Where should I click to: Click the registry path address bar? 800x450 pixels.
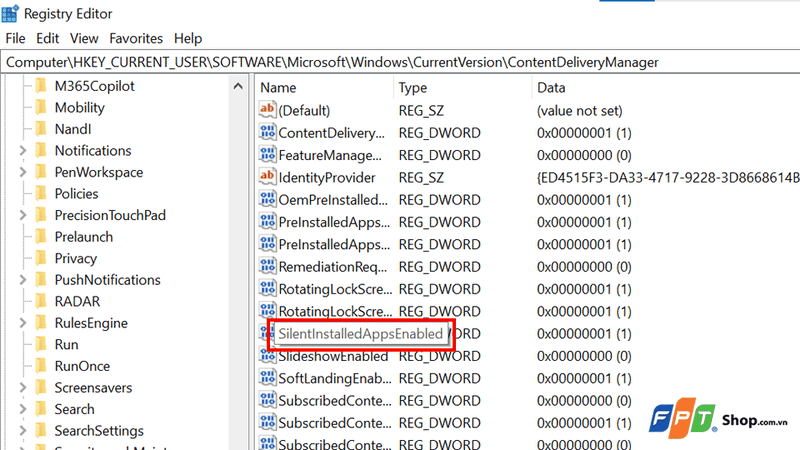[400, 62]
